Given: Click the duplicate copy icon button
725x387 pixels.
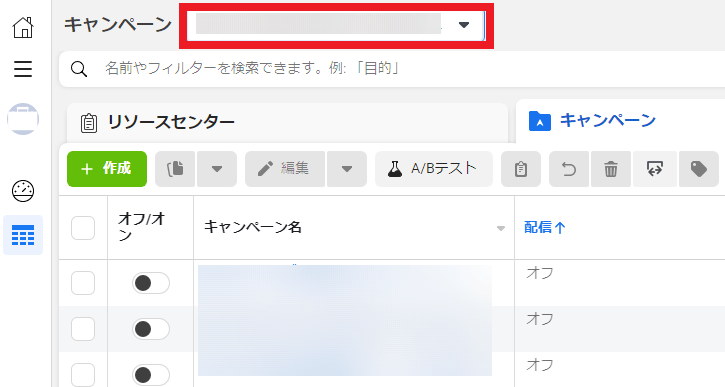Looking at the screenshot, I should [175, 169].
